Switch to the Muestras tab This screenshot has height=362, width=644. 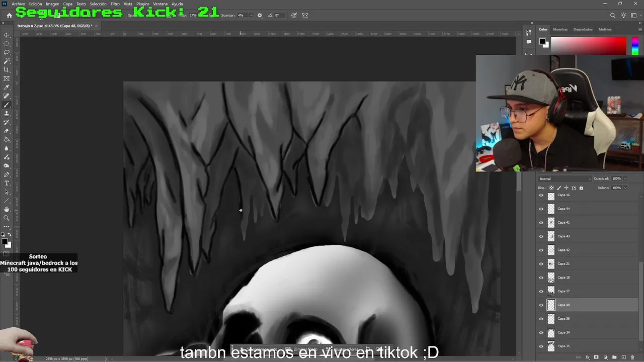[560, 29]
